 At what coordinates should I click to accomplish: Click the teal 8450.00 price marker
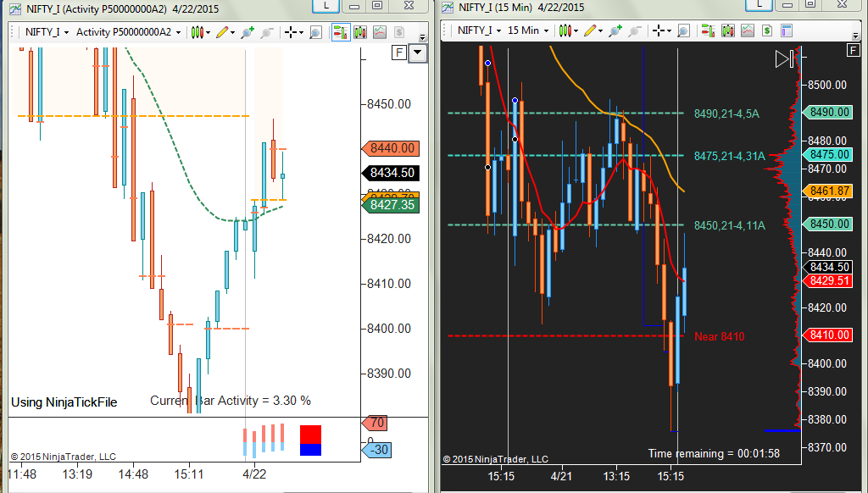827,224
